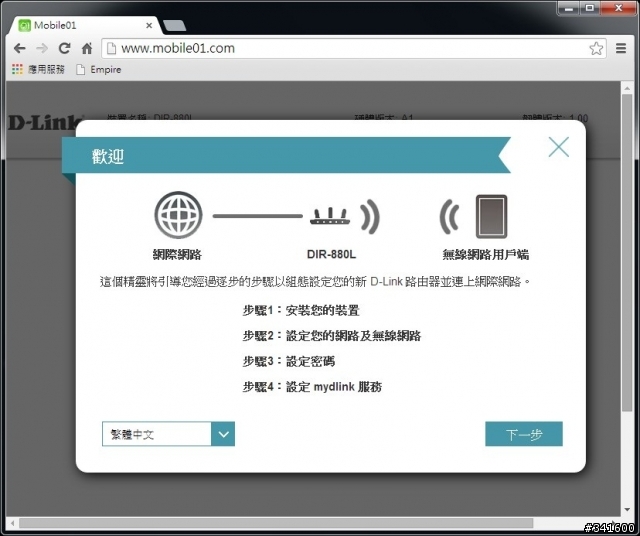Click the 網際網路 label
The width and height of the screenshot is (640, 536).
coord(177,255)
